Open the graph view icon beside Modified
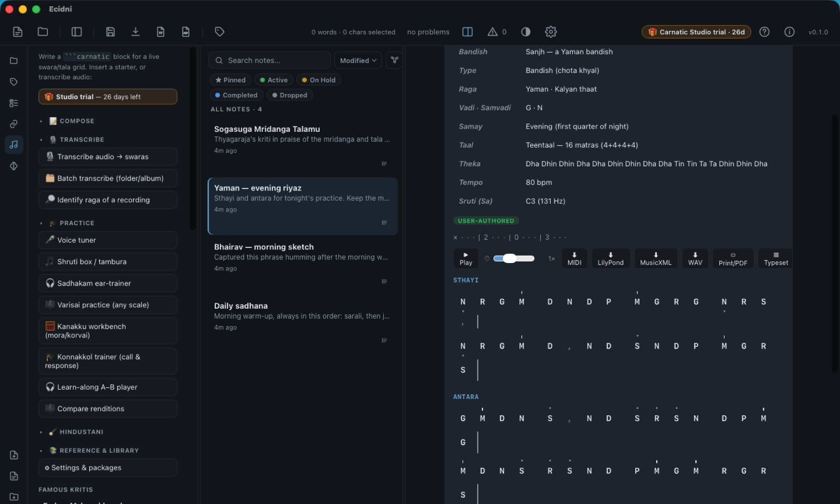The image size is (840, 504). (394, 60)
